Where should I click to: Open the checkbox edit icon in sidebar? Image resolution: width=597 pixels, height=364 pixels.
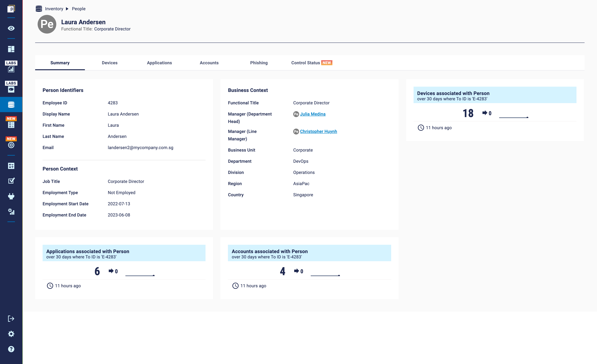tap(11, 181)
